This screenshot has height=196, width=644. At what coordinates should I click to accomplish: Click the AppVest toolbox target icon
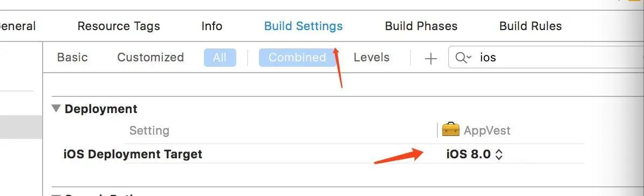(x=450, y=130)
